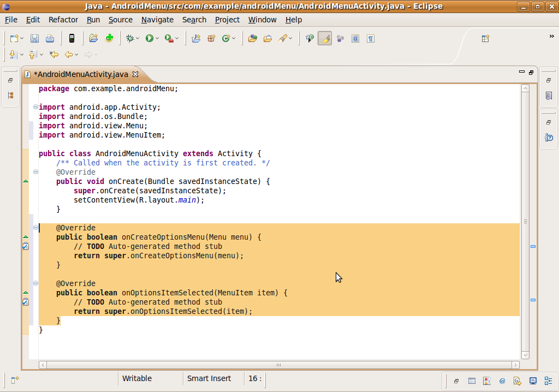The image size is (559, 392).
Task: Click the Open Task briefcase icon
Action: point(267,39)
